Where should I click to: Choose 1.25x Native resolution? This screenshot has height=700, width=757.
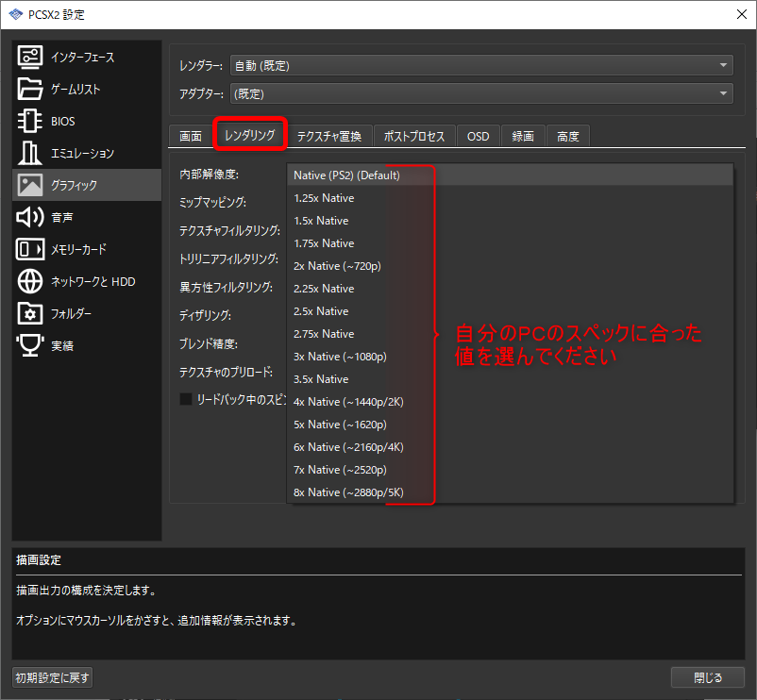(511, 198)
